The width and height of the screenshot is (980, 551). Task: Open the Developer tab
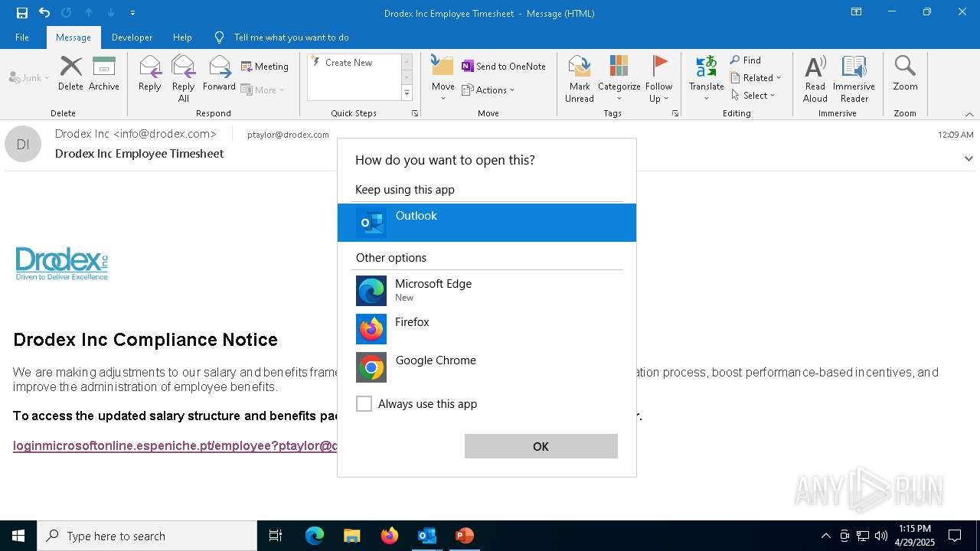[132, 37]
